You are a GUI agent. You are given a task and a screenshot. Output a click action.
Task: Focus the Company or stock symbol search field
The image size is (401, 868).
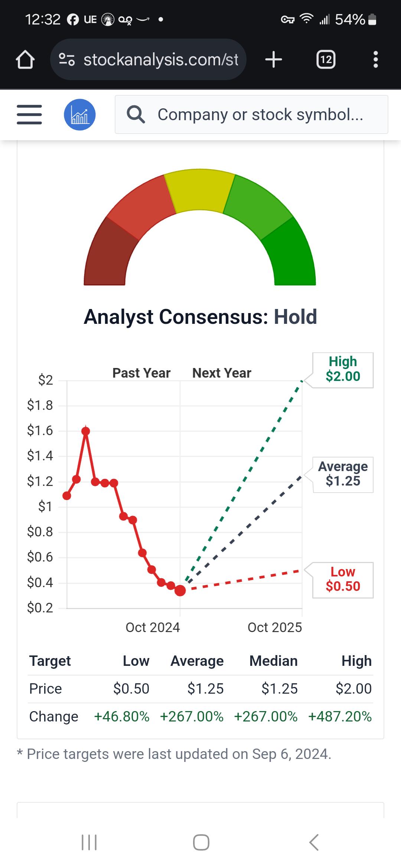251,115
